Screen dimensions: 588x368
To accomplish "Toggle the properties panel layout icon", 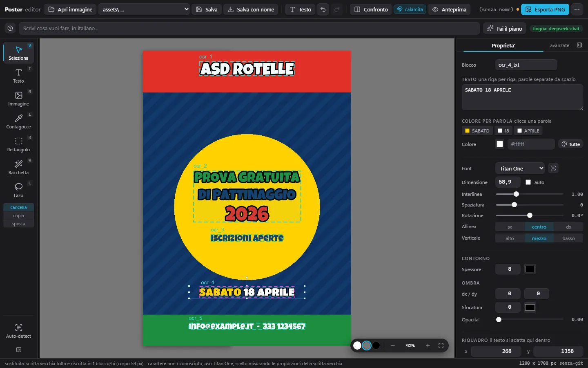I will (579, 45).
